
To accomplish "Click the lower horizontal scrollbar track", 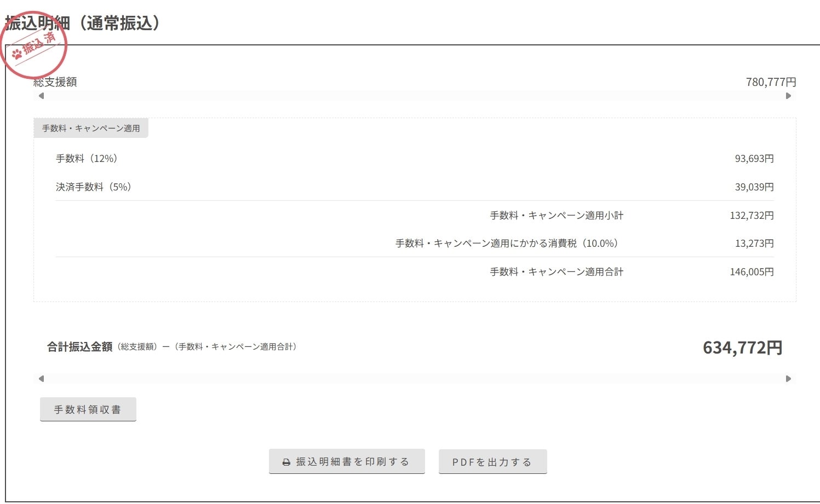I will click(415, 379).
